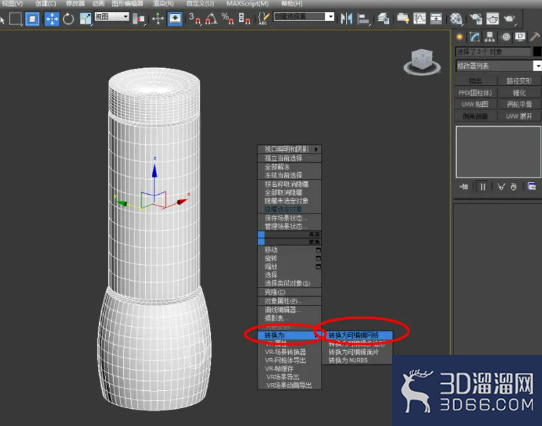Image resolution: width=542 pixels, height=426 pixels.
Task: Open the Material Editor icon
Action: tap(456, 19)
